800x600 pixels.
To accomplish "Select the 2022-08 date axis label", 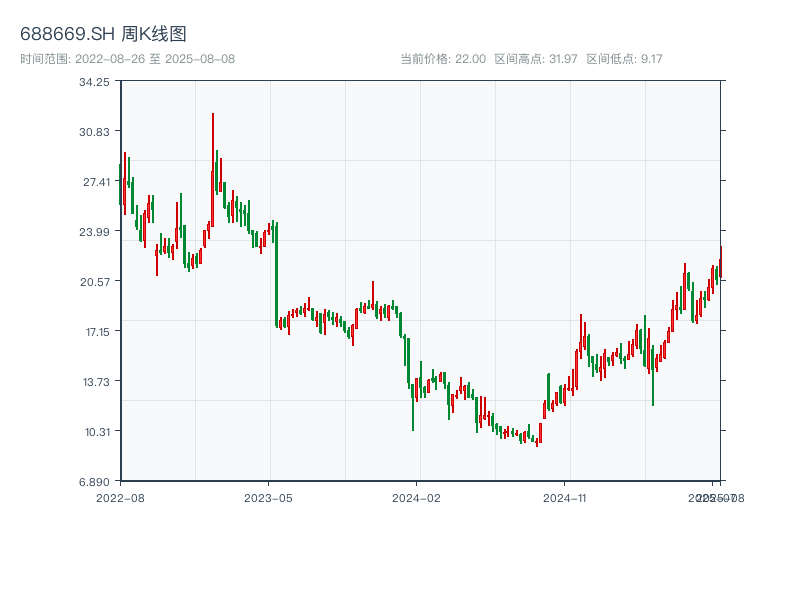I will tap(120, 497).
